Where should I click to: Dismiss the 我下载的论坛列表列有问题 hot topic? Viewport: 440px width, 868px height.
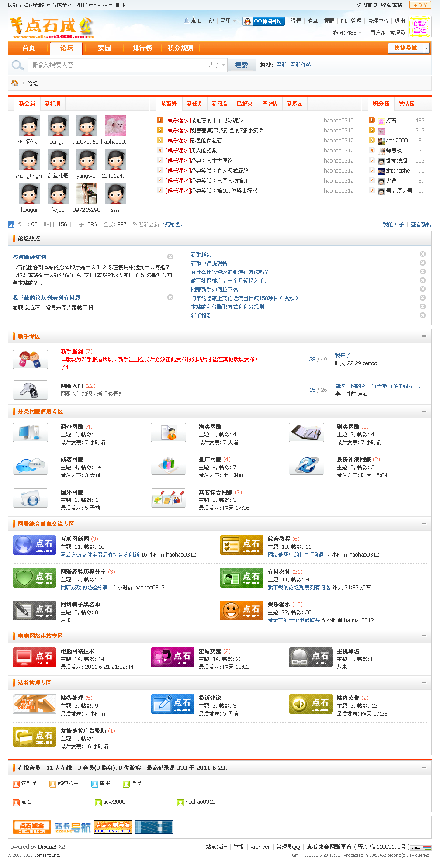coord(170,297)
